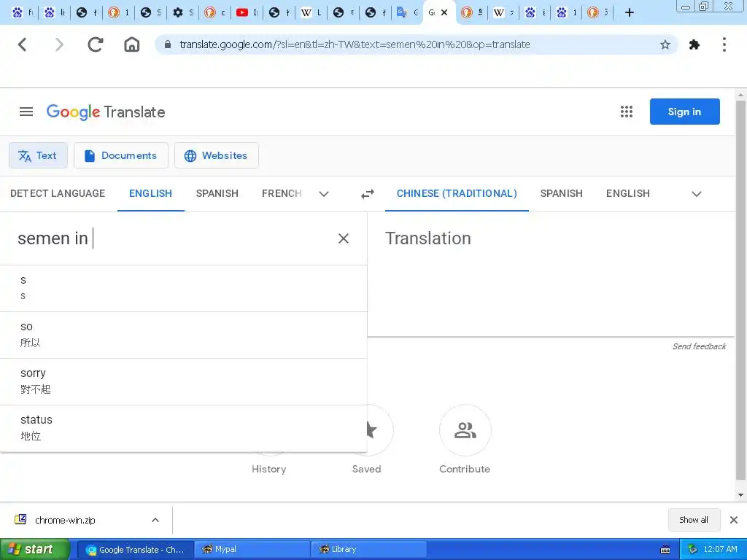The image size is (747, 560).
Task: Switch to Websites translation mode
Action: click(x=216, y=156)
